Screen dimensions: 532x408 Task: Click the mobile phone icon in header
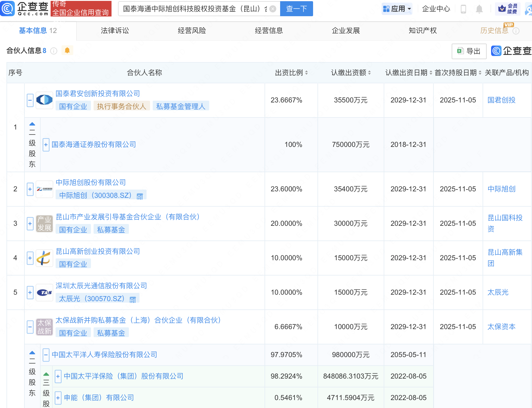pyautogui.click(x=463, y=9)
